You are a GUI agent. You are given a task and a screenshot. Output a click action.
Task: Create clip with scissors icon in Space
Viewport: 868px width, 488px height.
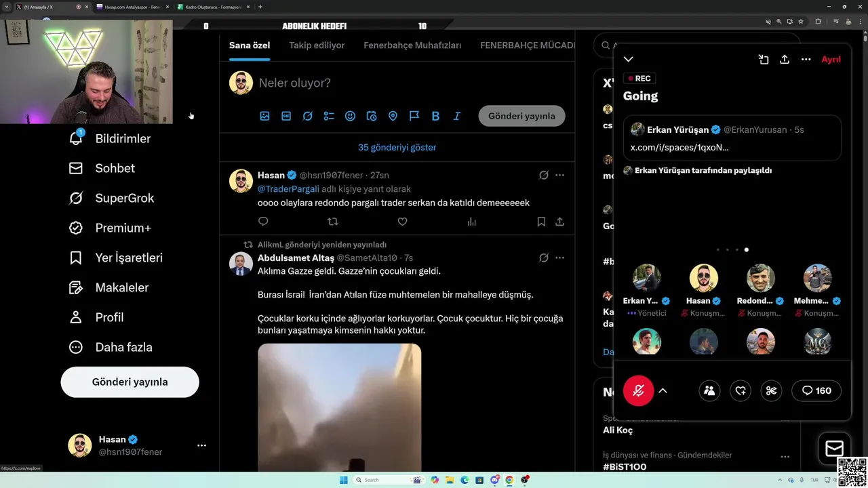pos(771,390)
